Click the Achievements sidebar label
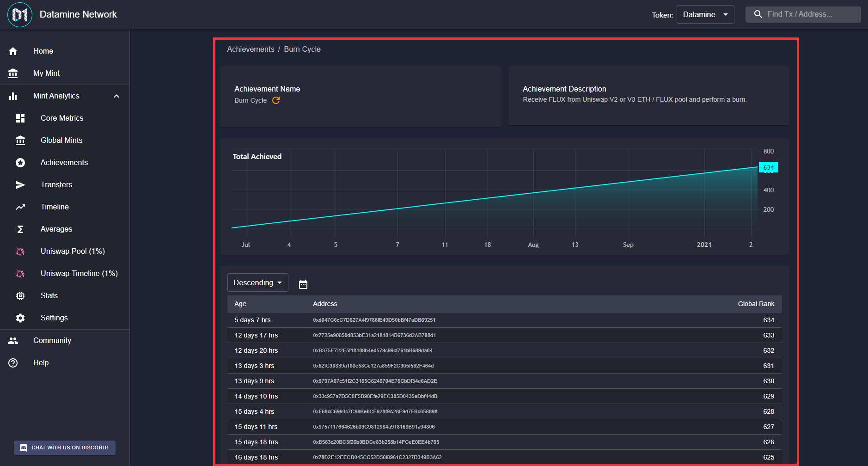The height and width of the screenshot is (466, 868). coord(64,163)
